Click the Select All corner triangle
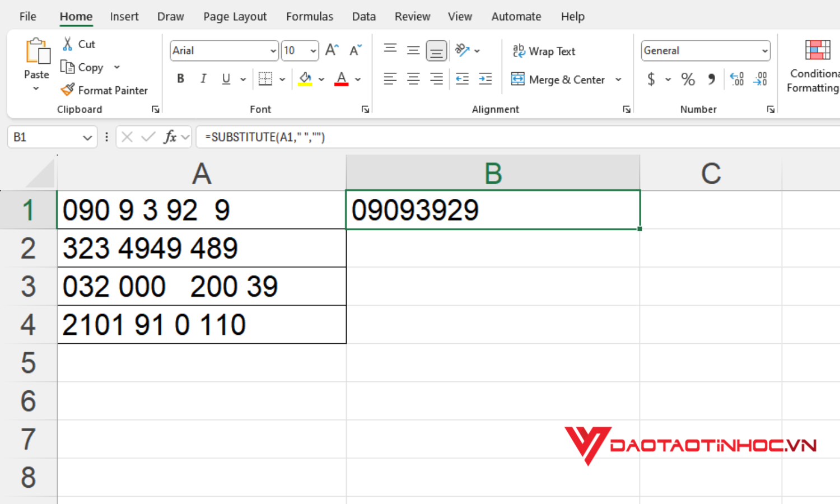Image resolution: width=840 pixels, height=504 pixels. (x=40, y=174)
